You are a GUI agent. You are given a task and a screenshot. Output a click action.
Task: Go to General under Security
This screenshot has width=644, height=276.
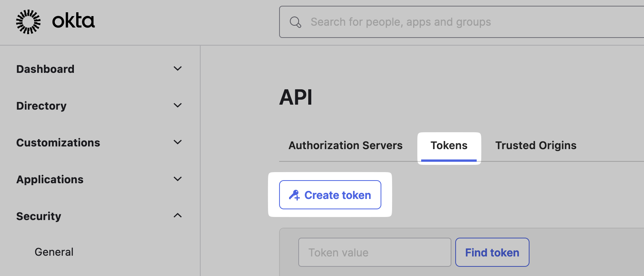click(x=54, y=252)
